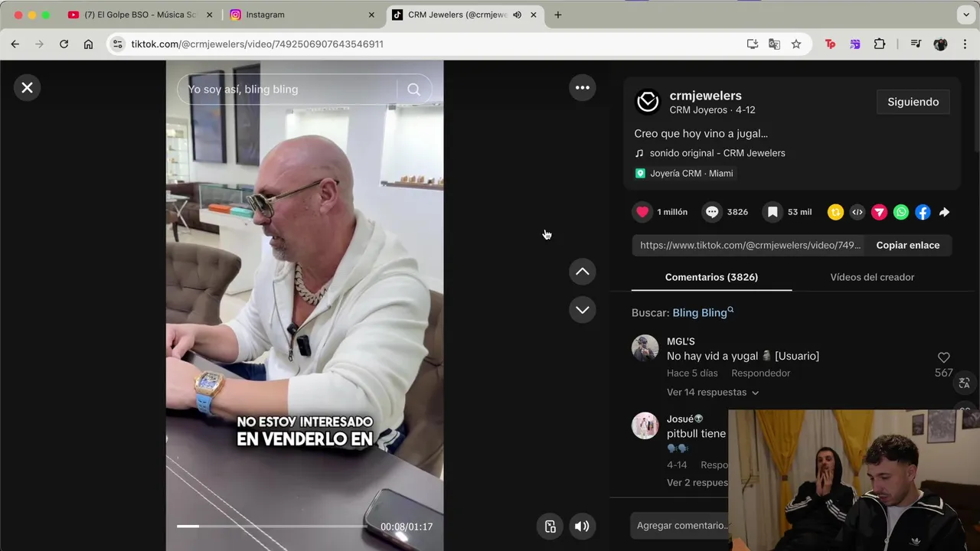Go to the next video

click(583, 310)
